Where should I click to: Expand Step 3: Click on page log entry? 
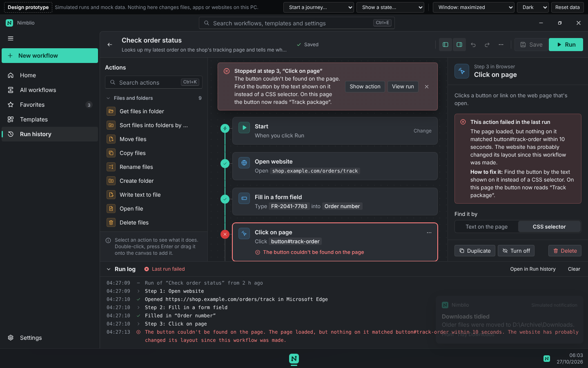(x=138, y=324)
